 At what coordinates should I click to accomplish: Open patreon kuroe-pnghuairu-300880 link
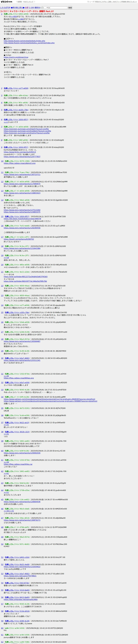[x=50, y=401]
